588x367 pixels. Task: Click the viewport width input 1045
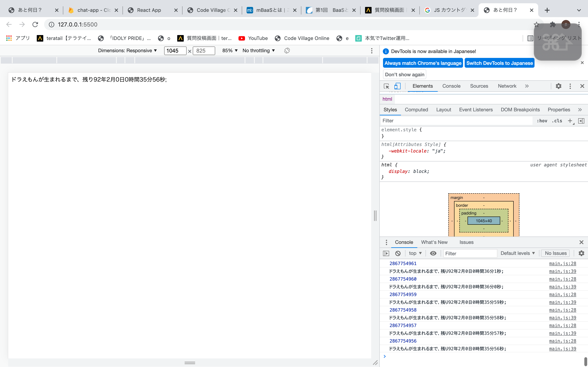[x=175, y=51]
